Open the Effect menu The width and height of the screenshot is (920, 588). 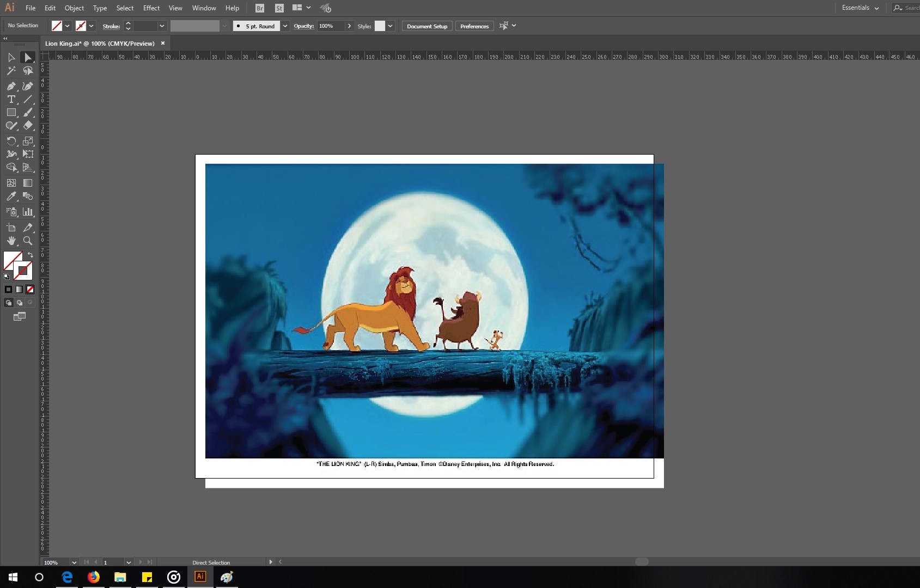[x=151, y=8]
